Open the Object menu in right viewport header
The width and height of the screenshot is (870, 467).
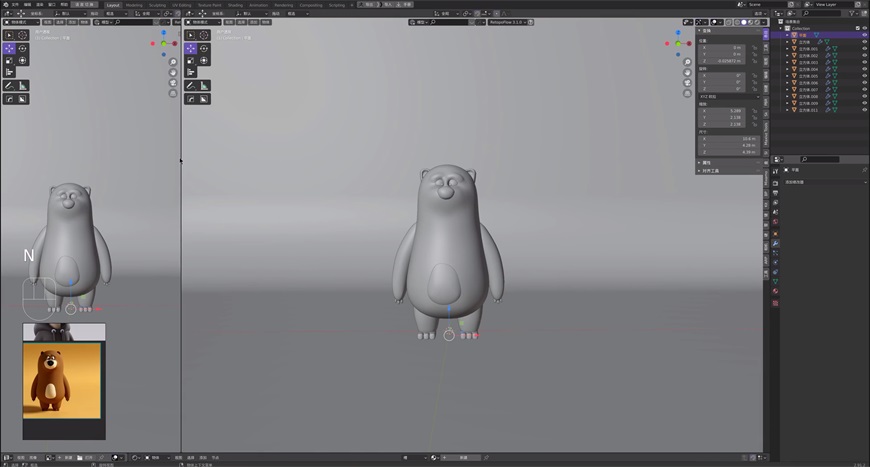(x=266, y=22)
